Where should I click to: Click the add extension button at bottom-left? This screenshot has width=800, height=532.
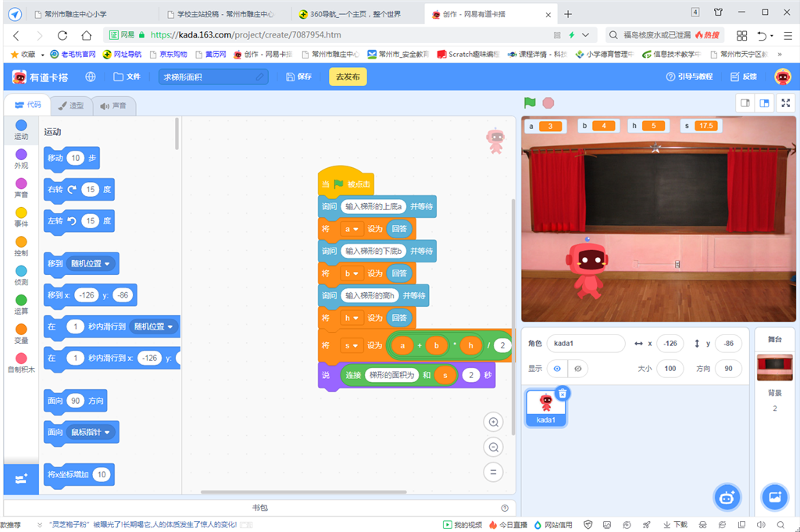[20, 479]
